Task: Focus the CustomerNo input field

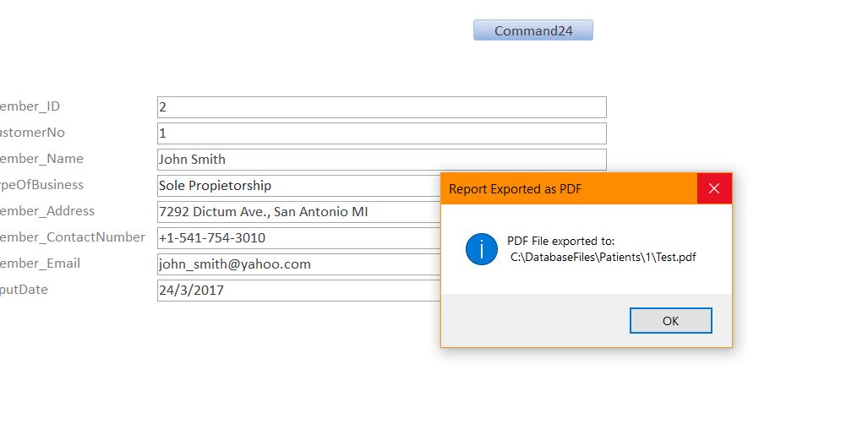Action: point(380,133)
